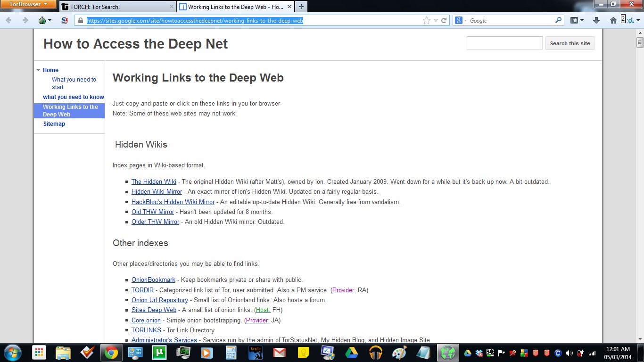Click the Provider link next to RA
This screenshot has width=644, height=362.
pos(344,290)
